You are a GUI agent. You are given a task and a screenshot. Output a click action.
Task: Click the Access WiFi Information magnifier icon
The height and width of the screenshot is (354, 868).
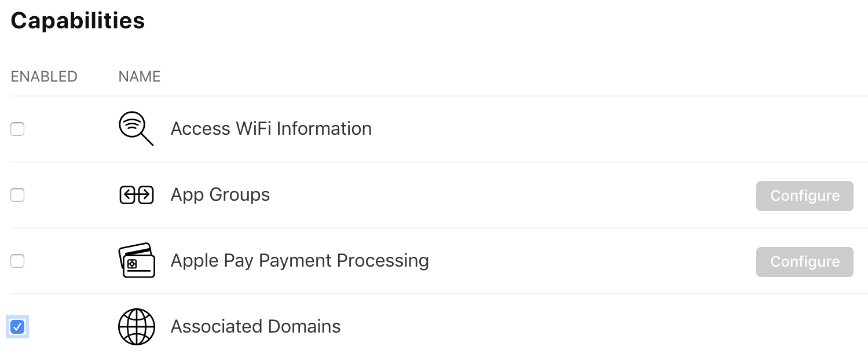click(x=136, y=128)
